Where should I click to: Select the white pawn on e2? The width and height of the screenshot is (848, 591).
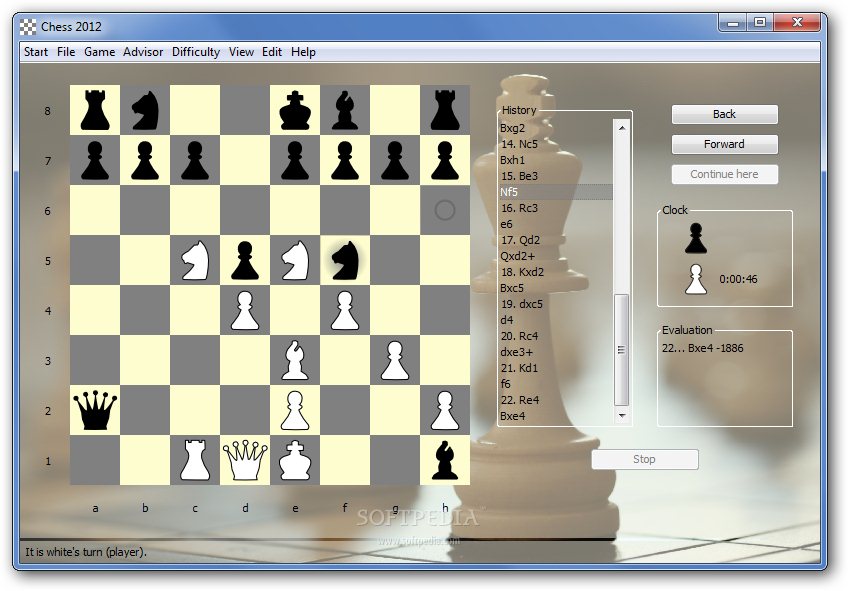tap(295, 411)
